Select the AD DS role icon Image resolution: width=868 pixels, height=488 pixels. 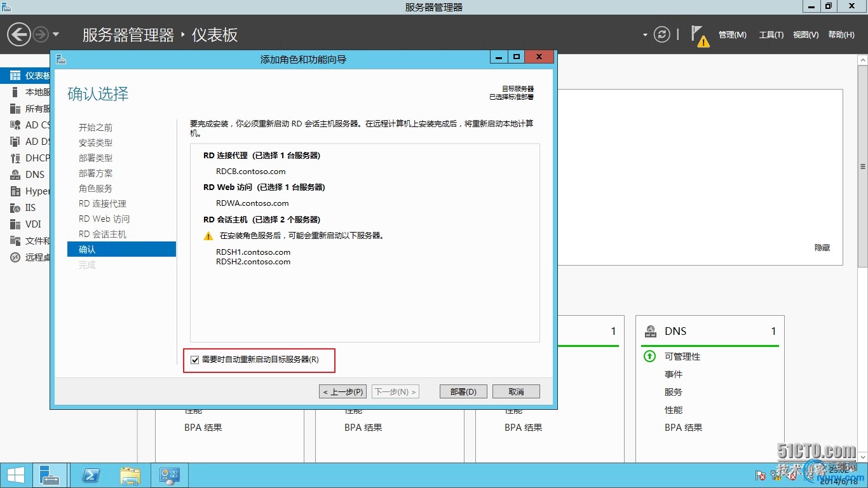[15, 142]
